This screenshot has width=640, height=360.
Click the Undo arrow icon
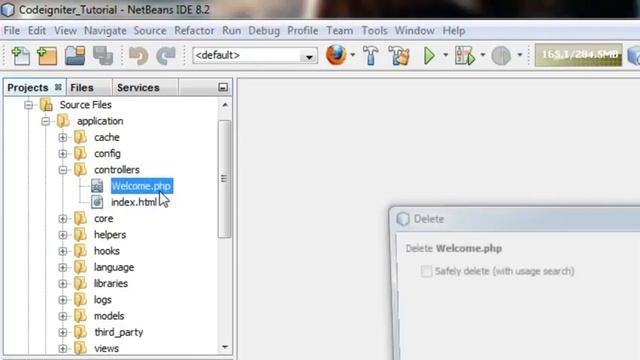138,56
